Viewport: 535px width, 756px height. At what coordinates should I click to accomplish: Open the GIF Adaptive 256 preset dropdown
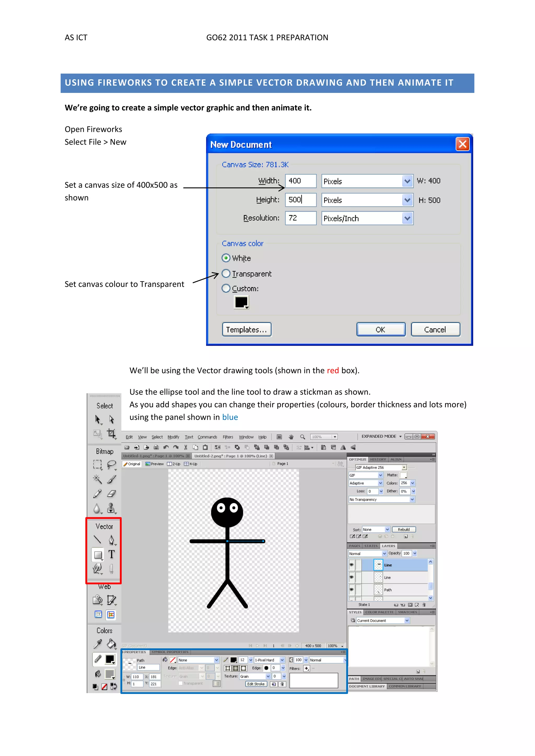pos(404,467)
